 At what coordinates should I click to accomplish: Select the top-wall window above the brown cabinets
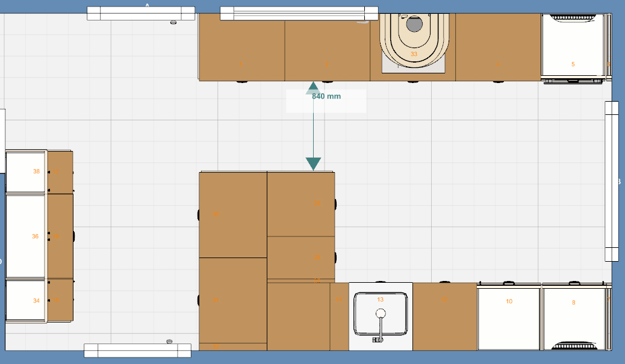299,13
